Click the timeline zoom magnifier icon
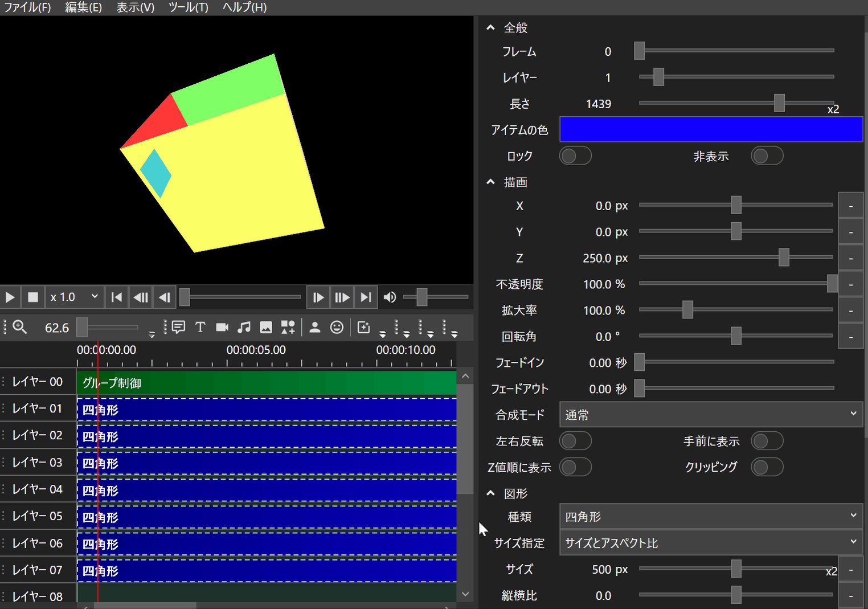 pos(20,327)
